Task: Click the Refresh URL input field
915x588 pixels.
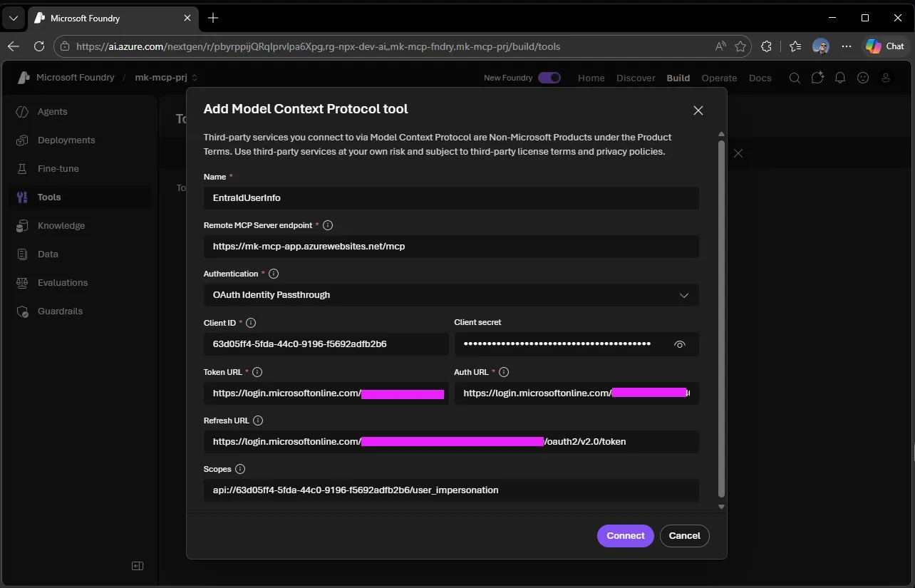Action: pos(451,442)
